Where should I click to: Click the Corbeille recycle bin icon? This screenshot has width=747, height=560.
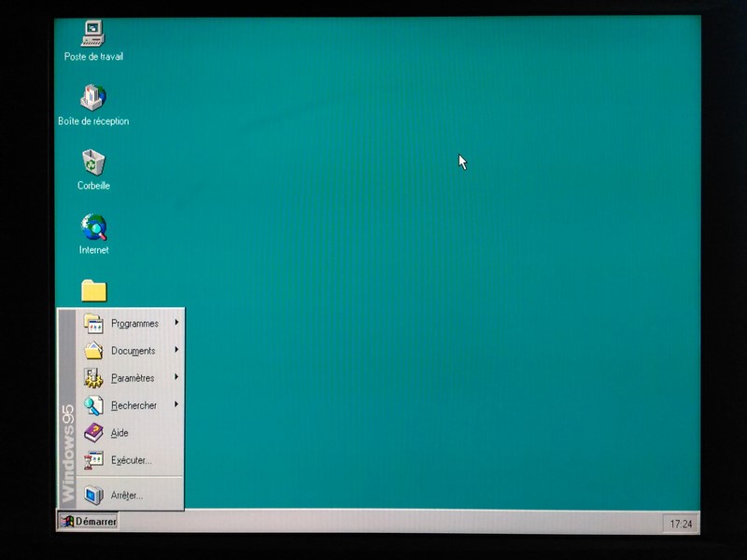tap(93, 162)
